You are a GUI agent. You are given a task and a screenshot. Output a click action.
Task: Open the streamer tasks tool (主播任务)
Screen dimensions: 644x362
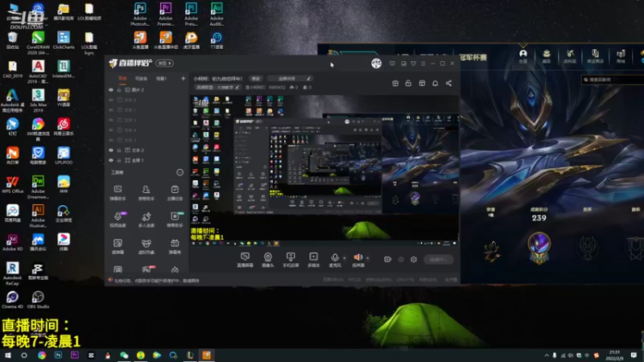(175, 192)
